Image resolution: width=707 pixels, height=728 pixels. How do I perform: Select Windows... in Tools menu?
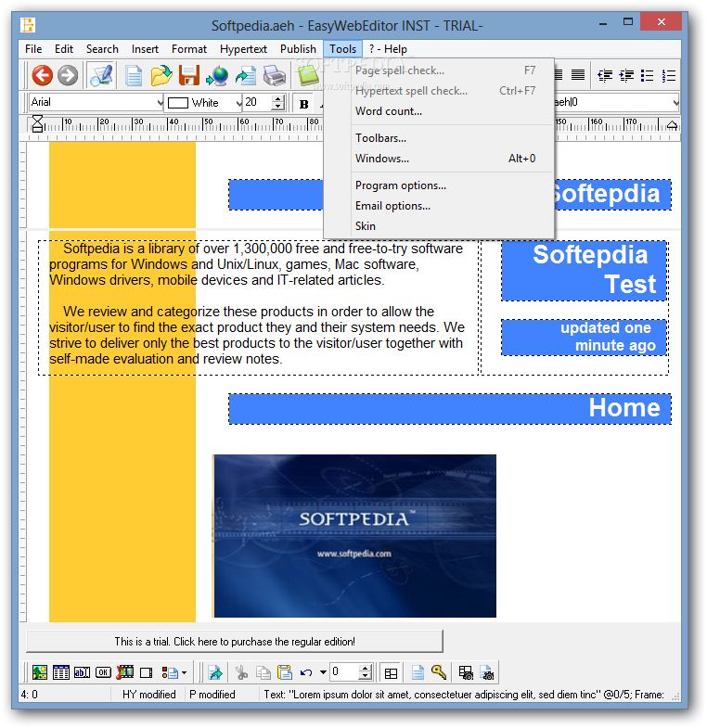(x=439, y=159)
